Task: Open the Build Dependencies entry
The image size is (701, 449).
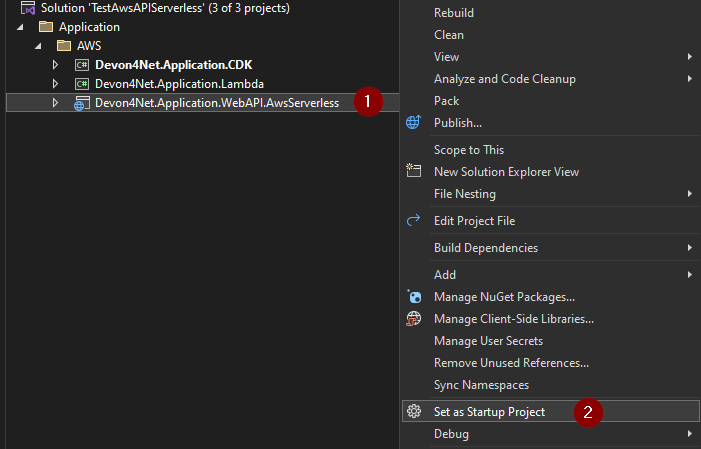Action: pos(486,248)
